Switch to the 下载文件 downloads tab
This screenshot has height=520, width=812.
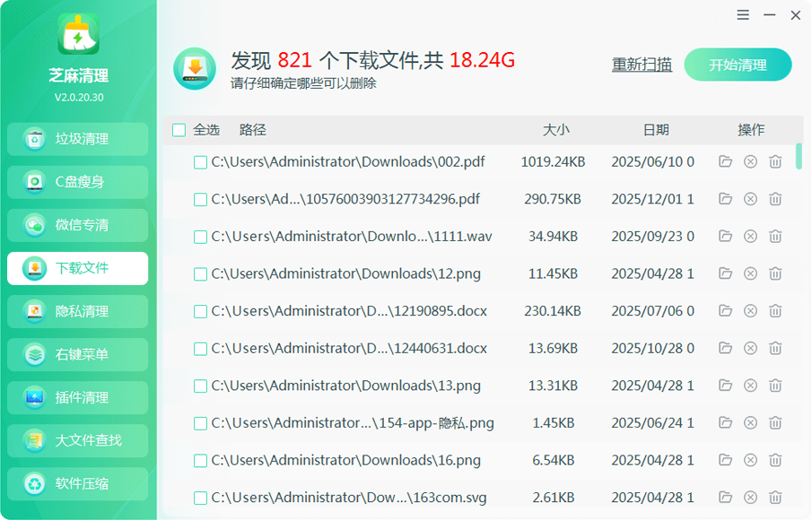[x=76, y=268]
